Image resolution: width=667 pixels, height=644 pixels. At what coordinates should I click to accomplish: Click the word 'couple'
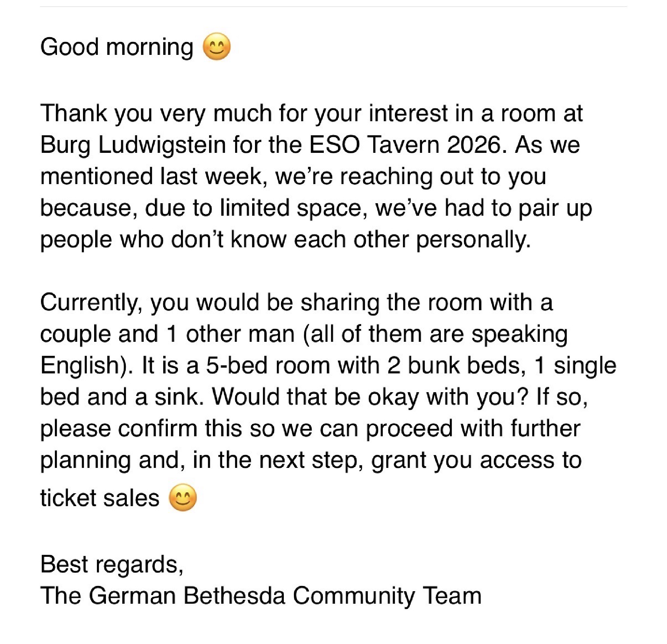point(75,334)
